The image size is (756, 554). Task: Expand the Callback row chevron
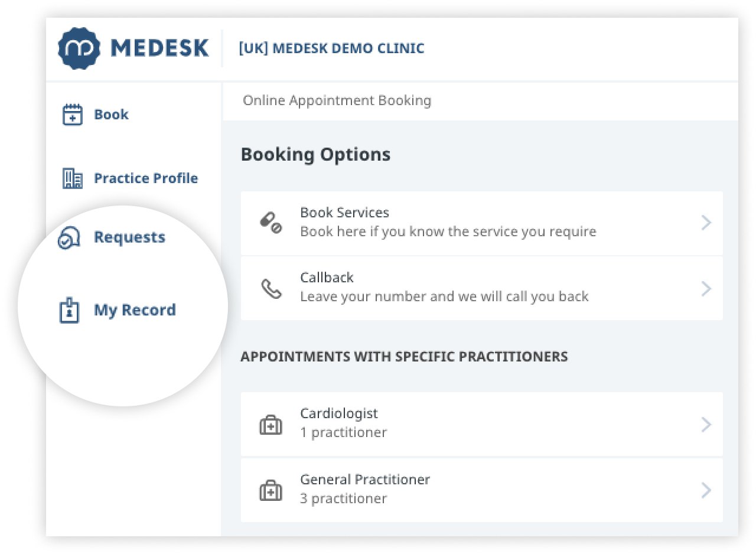pyautogui.click(x=705, y=288)
